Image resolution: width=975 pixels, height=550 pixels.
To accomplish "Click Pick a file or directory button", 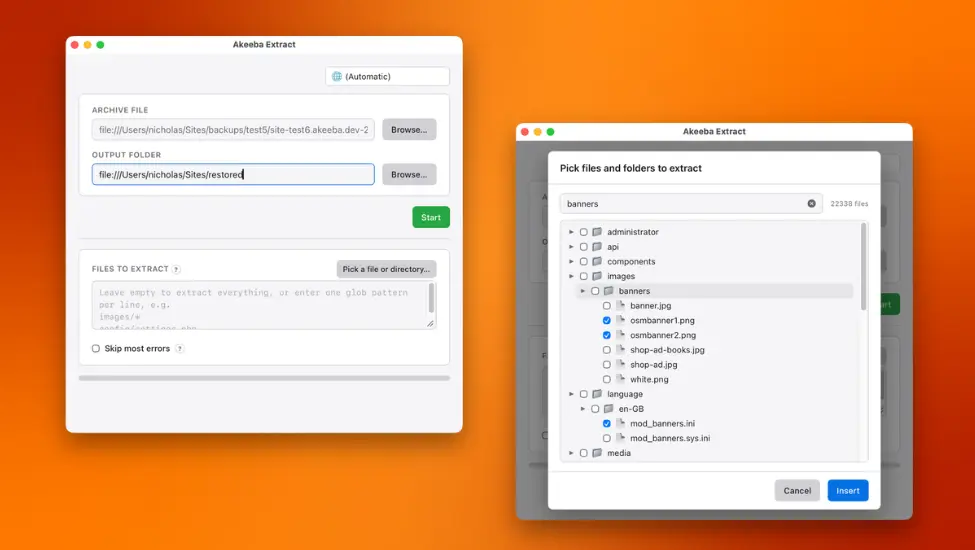I will [x=386, y=269].
